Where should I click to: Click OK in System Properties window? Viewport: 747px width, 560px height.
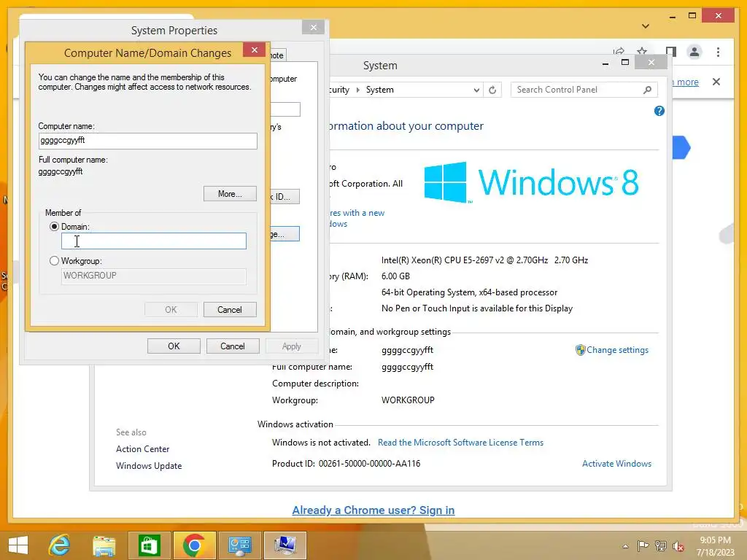pos(174,346)
